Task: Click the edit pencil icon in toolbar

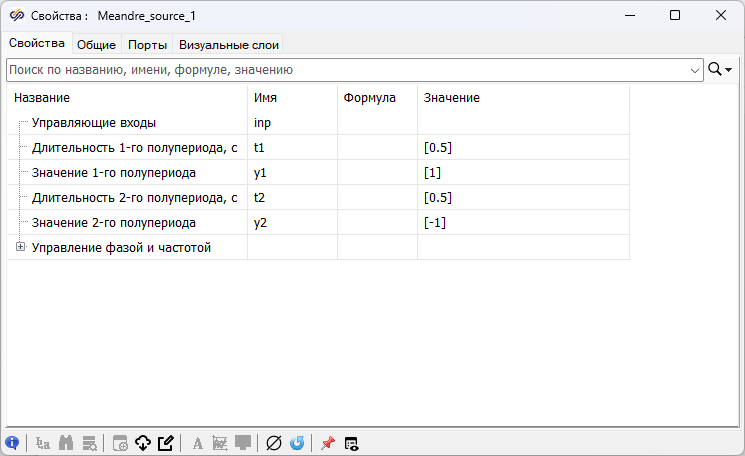Action: tap(166, 443)
